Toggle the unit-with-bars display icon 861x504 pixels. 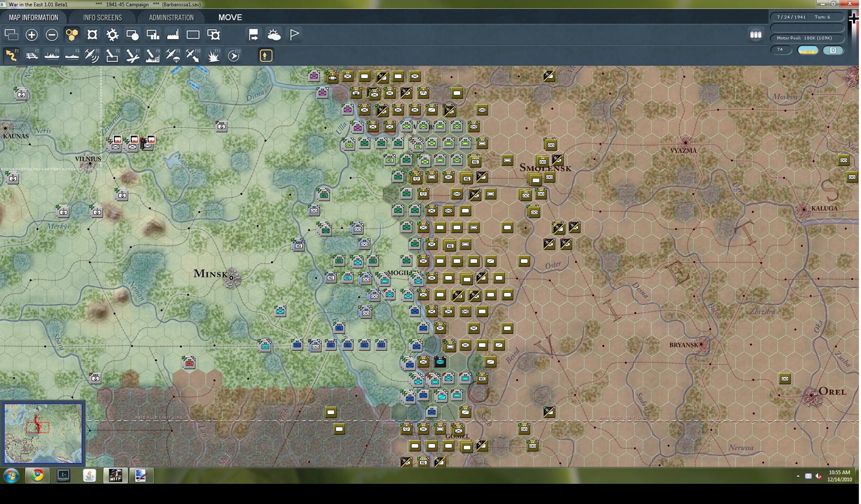[153, 34]
